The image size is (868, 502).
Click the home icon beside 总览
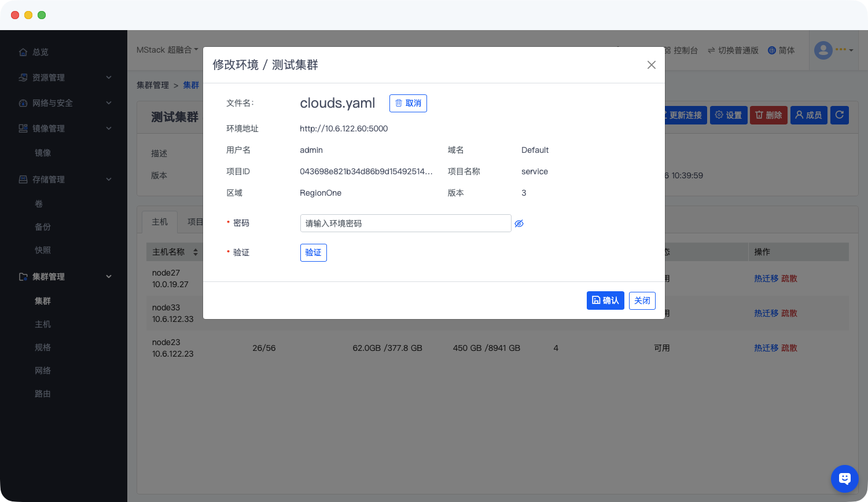(23, 52)
